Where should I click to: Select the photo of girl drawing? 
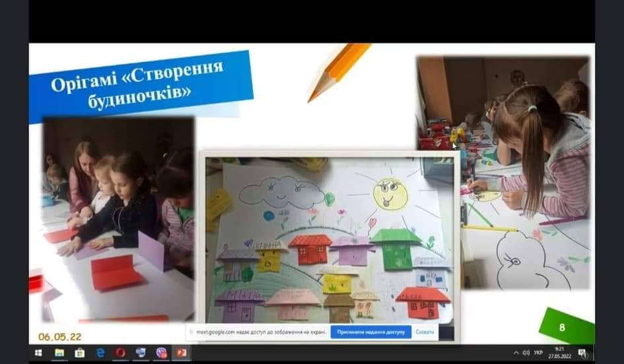503,173
